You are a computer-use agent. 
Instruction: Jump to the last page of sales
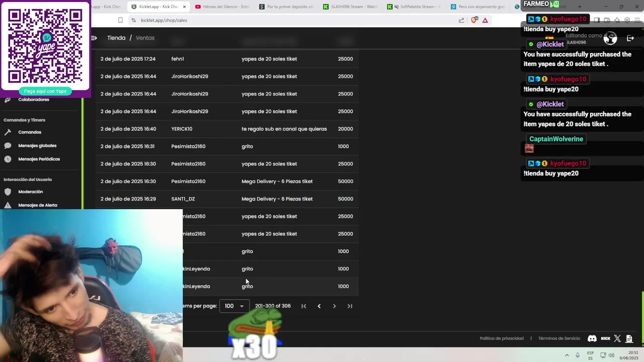[350, 306]
